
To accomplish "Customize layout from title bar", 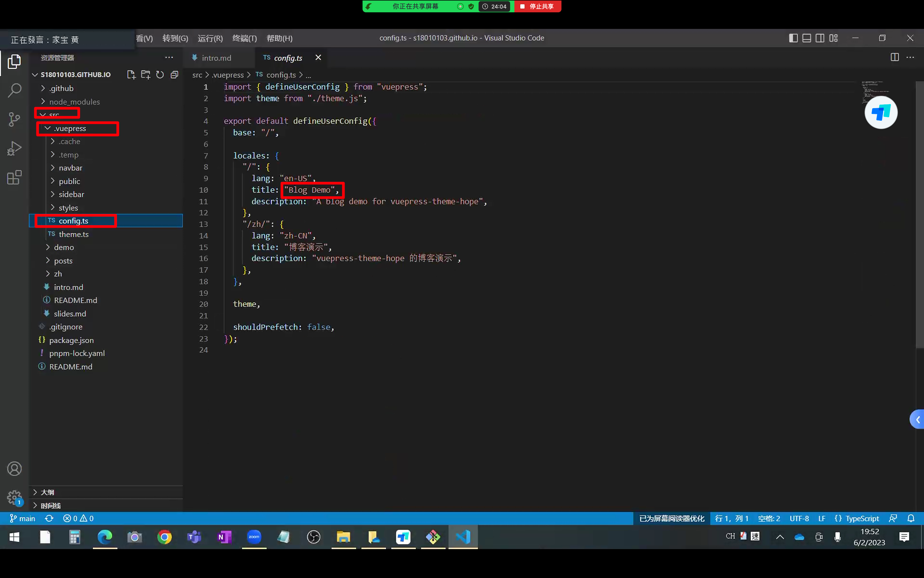I will pos(834,38).
